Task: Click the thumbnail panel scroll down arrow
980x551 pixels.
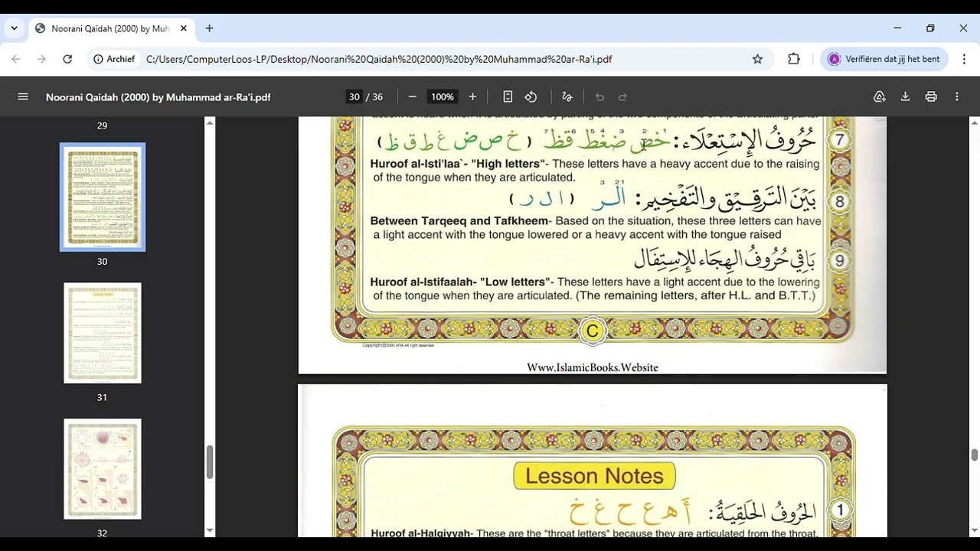Action: [210, 530]
